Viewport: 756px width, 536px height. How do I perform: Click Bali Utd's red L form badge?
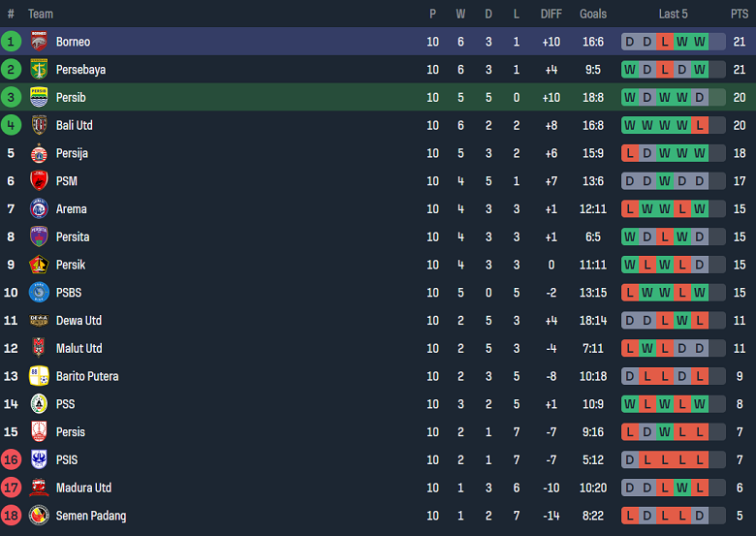coord(700,125)
